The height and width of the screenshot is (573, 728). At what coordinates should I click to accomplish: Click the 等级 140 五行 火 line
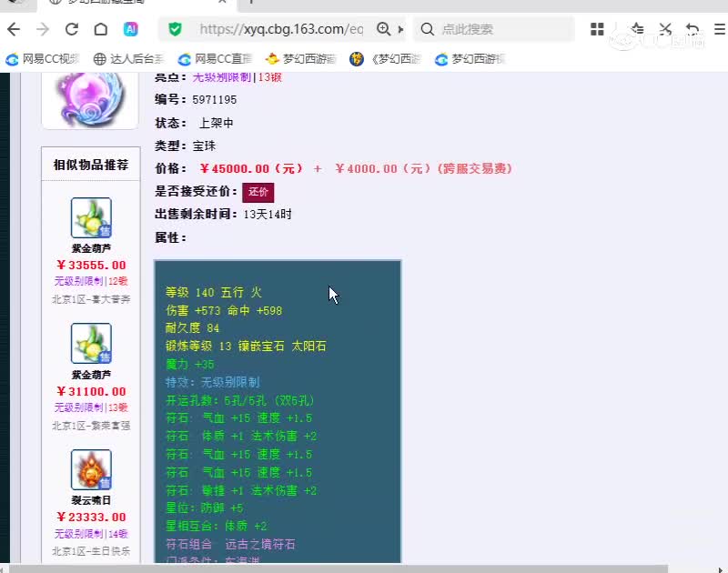pyautogui.click(x=214, y=292)
